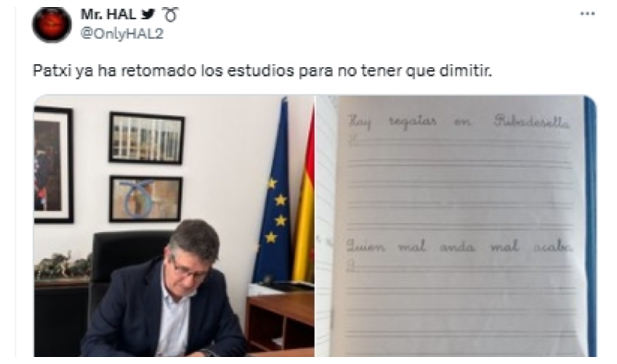617x364 pixels.
Task: Click the framed portrait on the far left
Action: coord(53,165)
